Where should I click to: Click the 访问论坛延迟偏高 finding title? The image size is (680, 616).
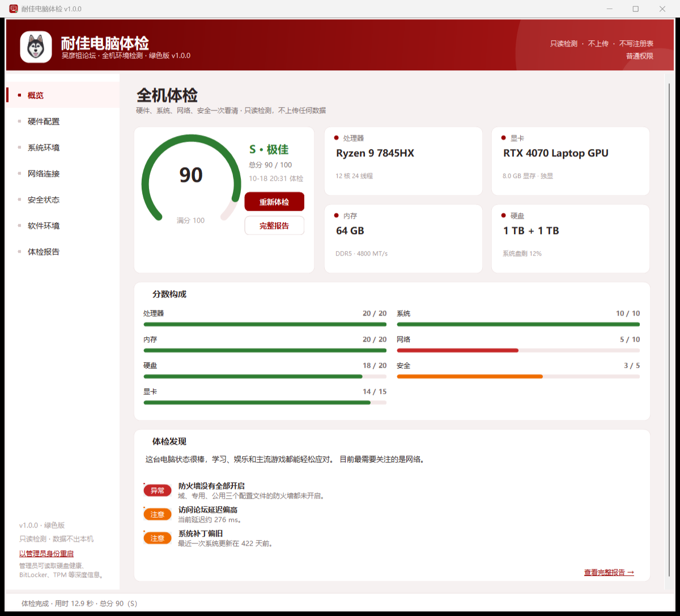208,509
